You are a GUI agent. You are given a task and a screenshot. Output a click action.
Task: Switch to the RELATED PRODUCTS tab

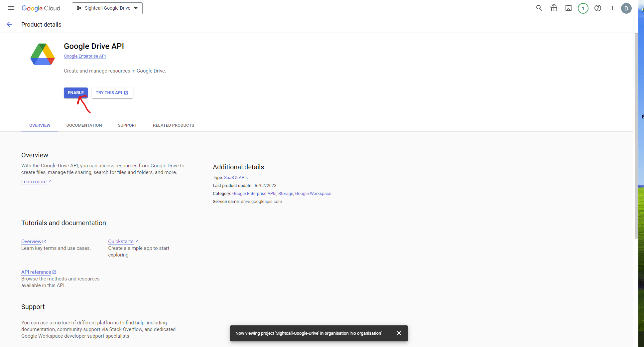174,125
